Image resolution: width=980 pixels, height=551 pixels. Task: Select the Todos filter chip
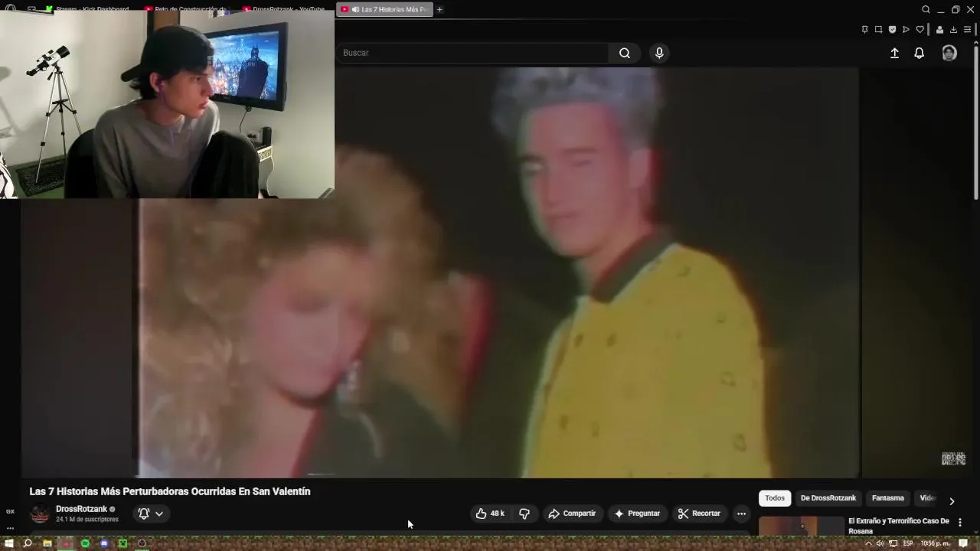pos(775,498)
